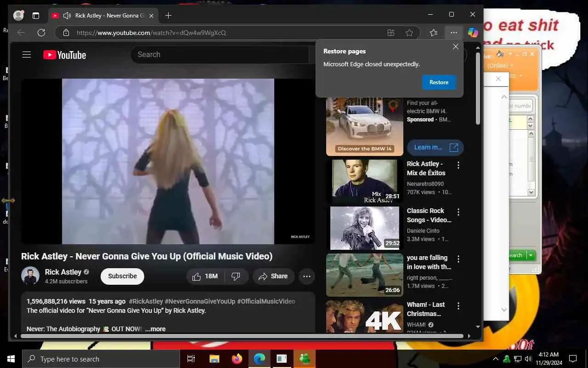The height and width of the screenshot is (368, 588).
Task: Open options for Mix de Éxitos video
Action: [x=458, y=165]
